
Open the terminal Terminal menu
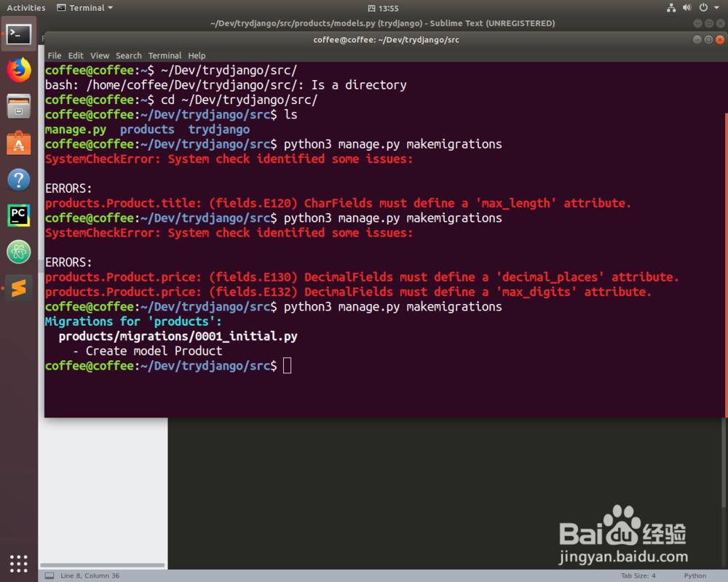tap(165, 56)
